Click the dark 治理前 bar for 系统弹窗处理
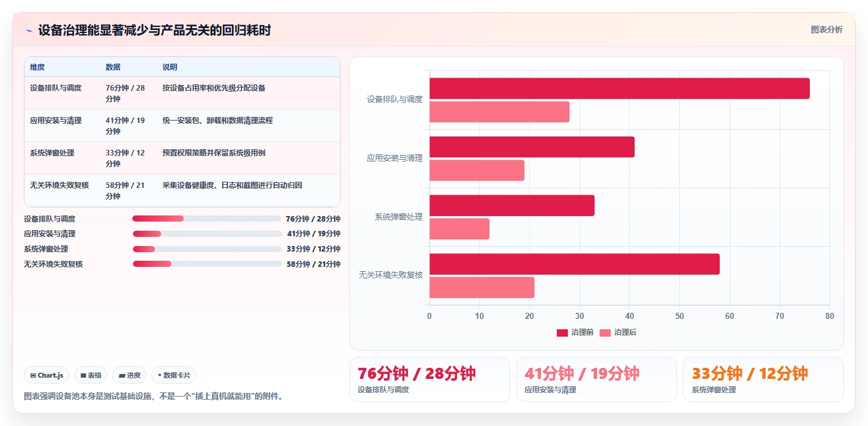Screen dimensions: 868x426 point(511,205)
